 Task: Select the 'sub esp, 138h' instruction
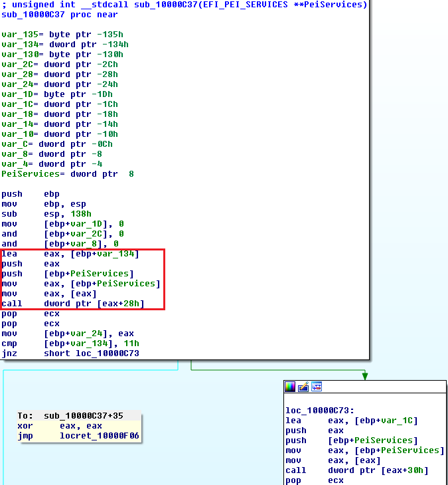(46, 214)
